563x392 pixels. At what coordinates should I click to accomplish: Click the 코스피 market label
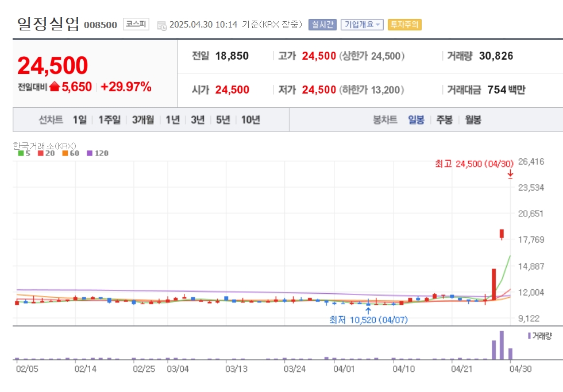coord(136,24)
